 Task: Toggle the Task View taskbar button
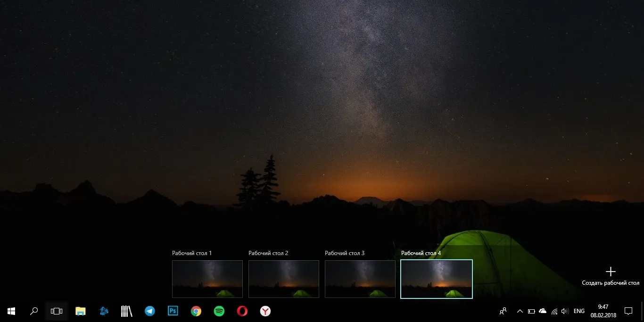tap(57, 311)
